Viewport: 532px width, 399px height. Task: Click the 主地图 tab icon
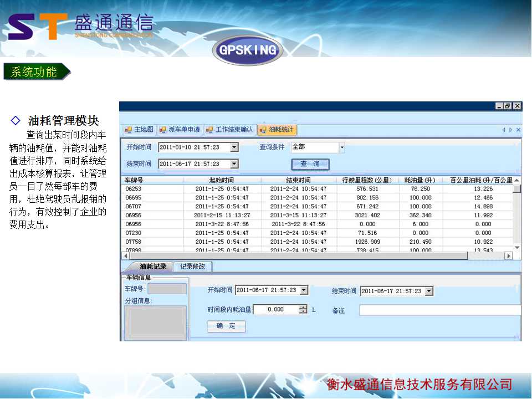129,130
